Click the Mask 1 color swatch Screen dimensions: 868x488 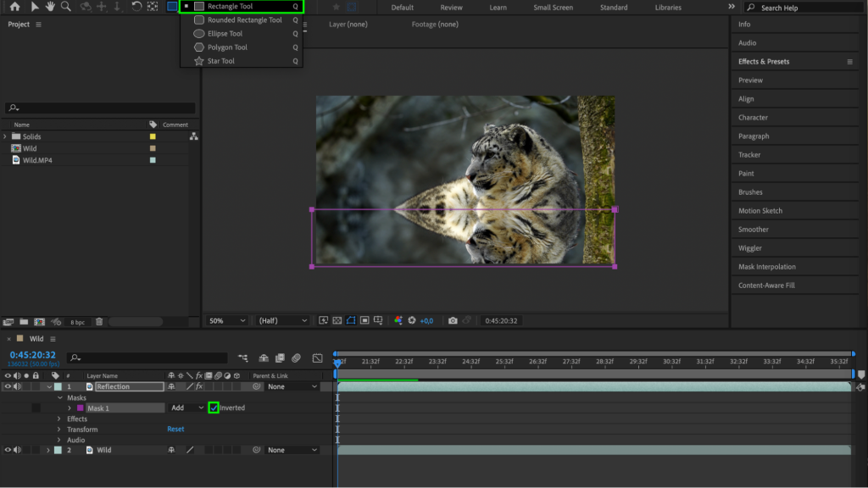[81, 408]
